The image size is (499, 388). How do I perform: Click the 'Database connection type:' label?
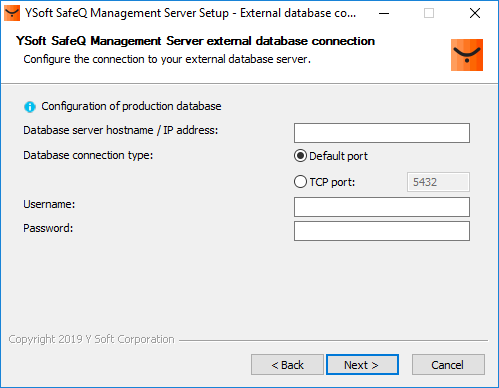point(88,155)
